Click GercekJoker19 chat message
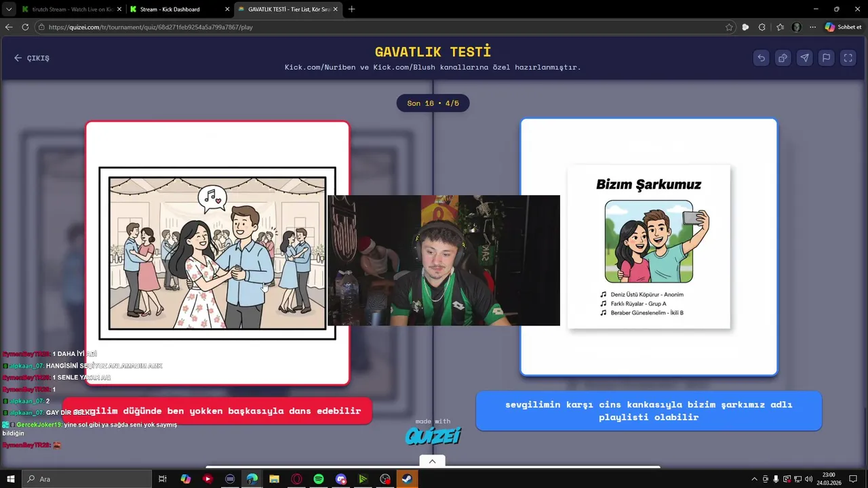 click(x=90, y=428)
